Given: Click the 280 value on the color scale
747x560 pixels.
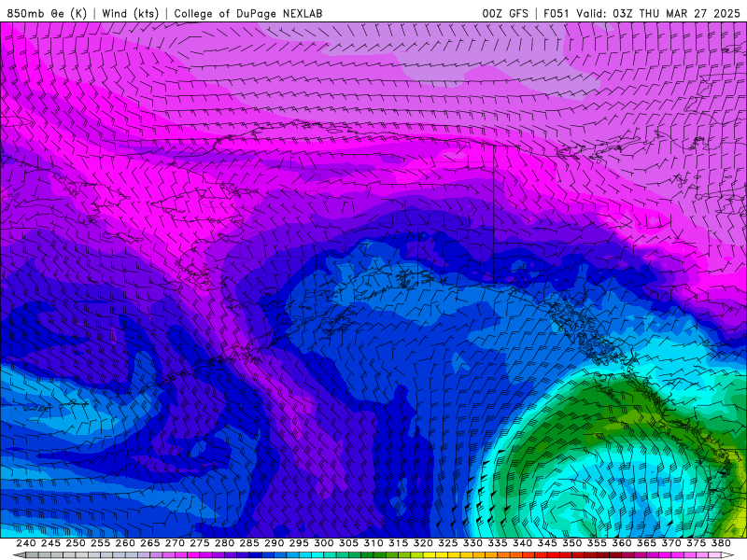Looking at the screenshot, I should click(x=224, y=543).
